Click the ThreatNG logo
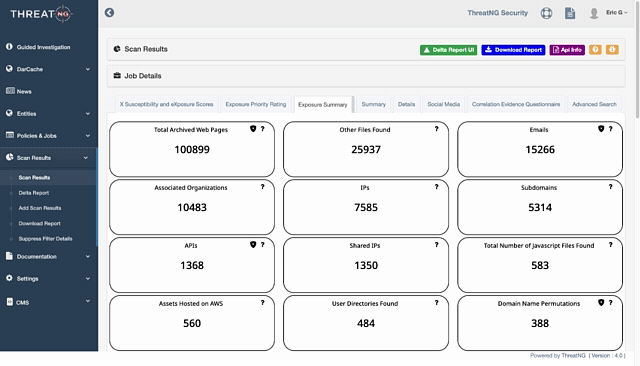Viewport: 640px width, 366px height. click(41, 14)
